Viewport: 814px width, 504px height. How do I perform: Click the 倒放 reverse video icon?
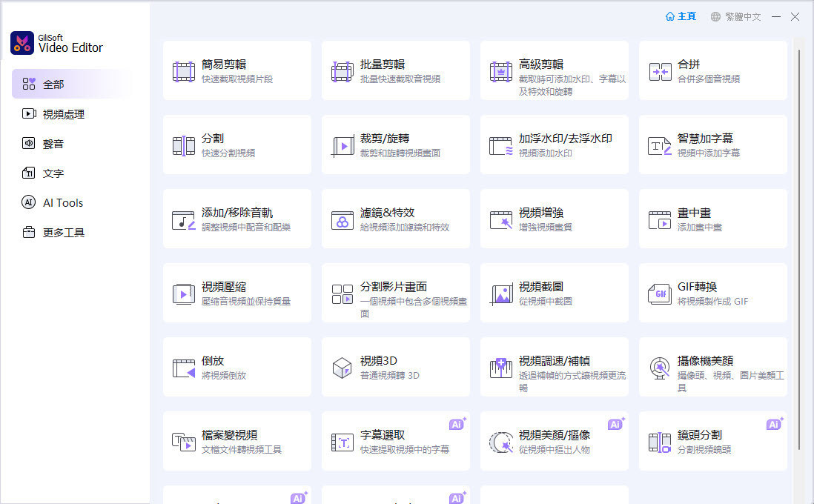click(184, 368)
